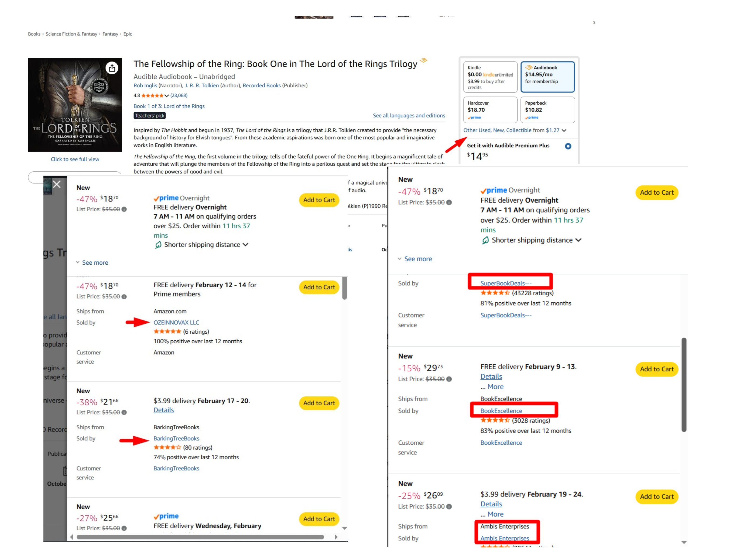Click the gold ribbon icon after the book title
This screenshot has width=747, height=560.
pyautogui.click(x=423, y=60)
